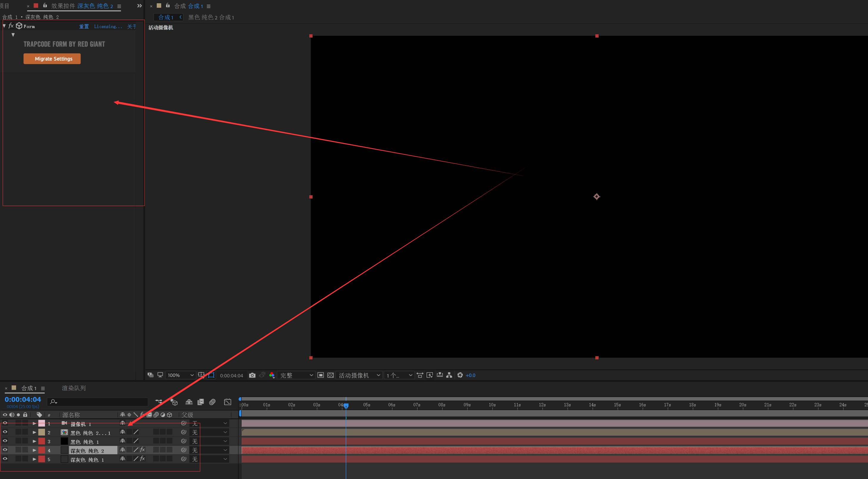Click the 重置 reset link for Form
Viewport: 868px width, 479px height.
click(84, 27)
